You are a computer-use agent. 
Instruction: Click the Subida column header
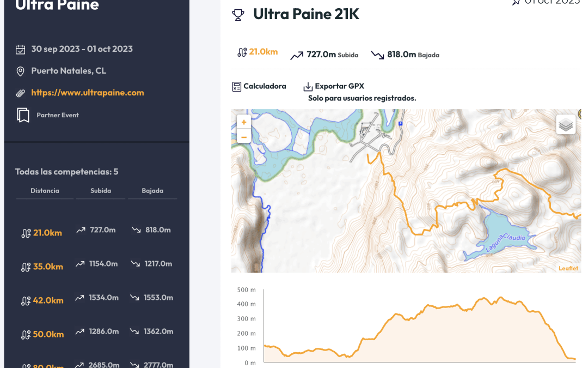101,191
